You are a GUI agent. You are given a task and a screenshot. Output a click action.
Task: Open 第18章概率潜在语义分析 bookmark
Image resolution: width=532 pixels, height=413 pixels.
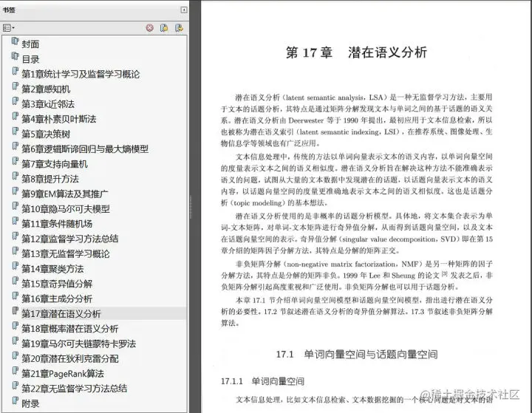point(70,329)
